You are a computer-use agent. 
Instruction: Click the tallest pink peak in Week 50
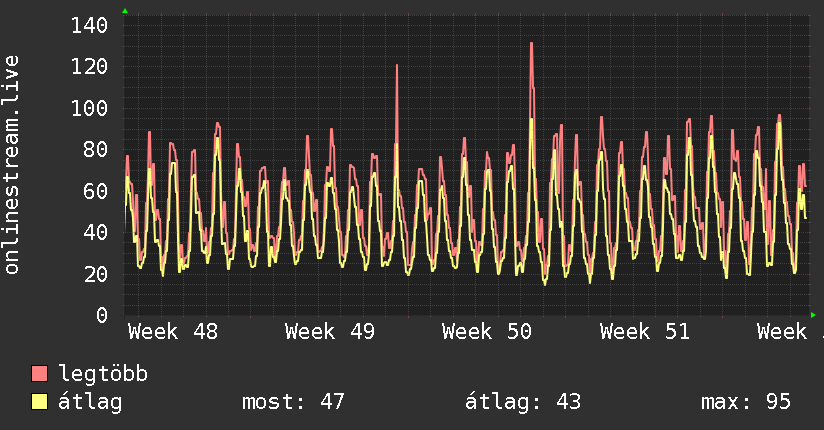coord(531,44)
